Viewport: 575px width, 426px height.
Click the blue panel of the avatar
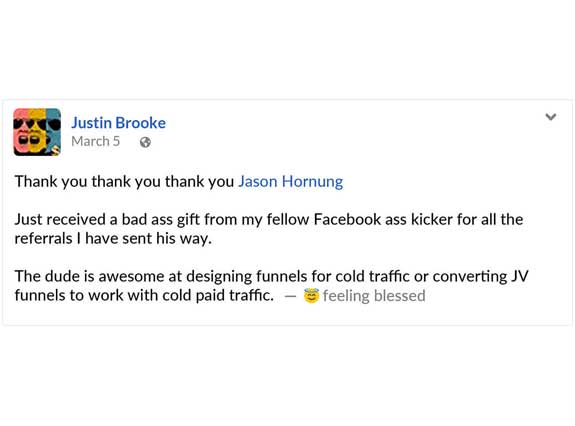point(54,128)
